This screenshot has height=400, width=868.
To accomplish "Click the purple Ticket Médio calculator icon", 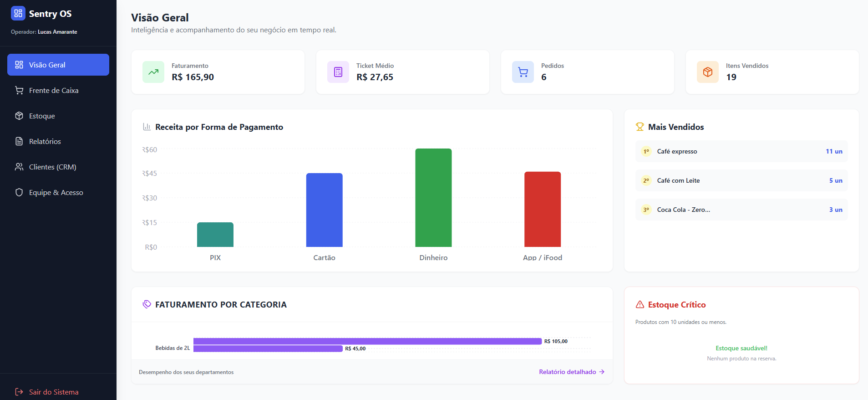I will click(338, 72).
